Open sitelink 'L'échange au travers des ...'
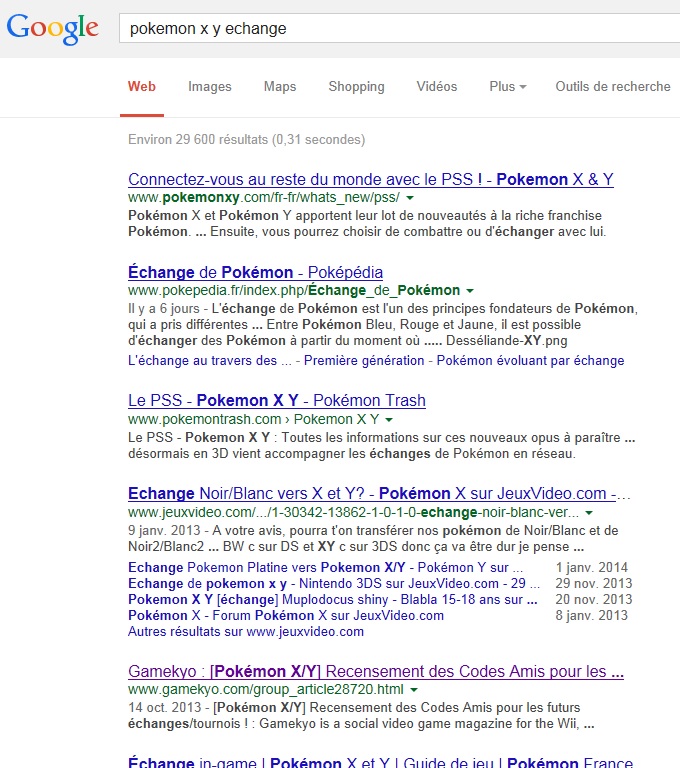 click(x=209, y=360)
